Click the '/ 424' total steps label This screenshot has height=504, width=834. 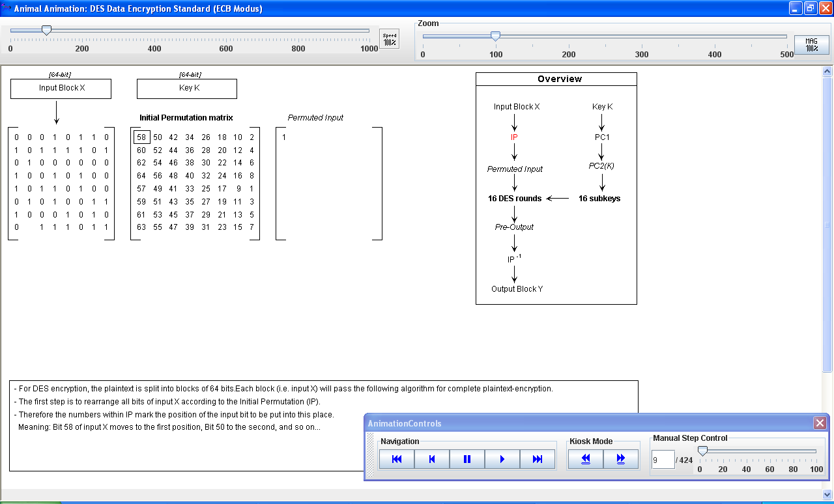click(685, 460)
